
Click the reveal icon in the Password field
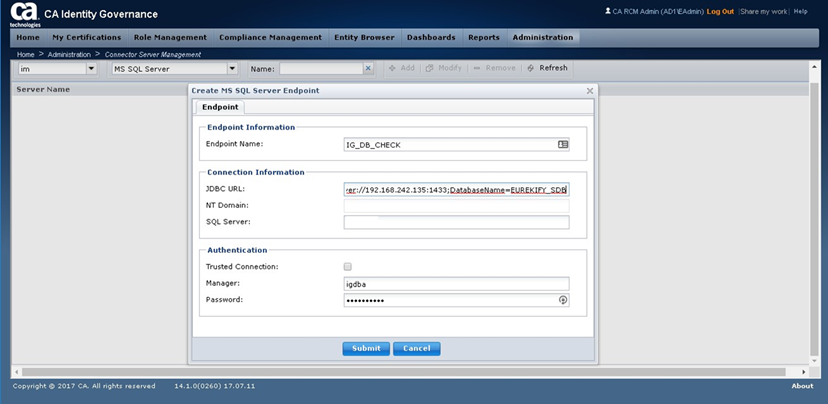point(563,300)
